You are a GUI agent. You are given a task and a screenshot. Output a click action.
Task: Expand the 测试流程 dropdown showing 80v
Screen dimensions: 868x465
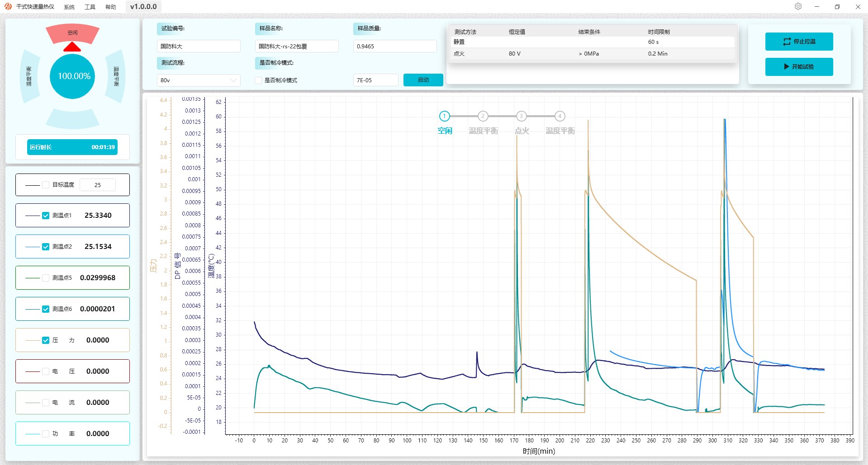coord(198,80)
